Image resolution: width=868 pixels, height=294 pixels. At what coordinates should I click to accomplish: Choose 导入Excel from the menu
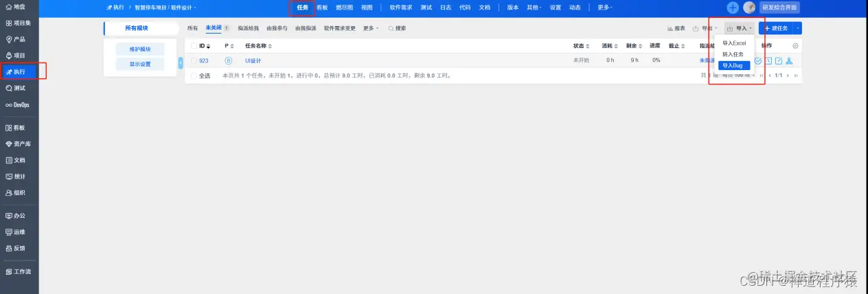733,43
